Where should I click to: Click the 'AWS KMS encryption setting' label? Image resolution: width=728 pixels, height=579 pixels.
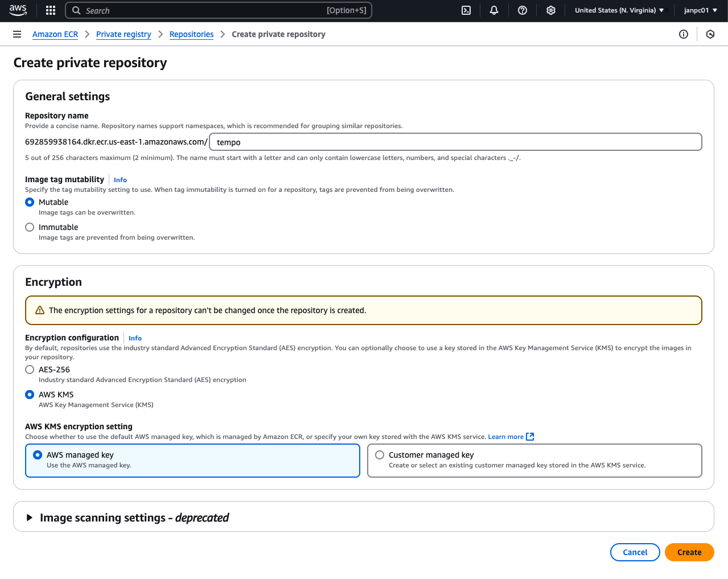79,426
